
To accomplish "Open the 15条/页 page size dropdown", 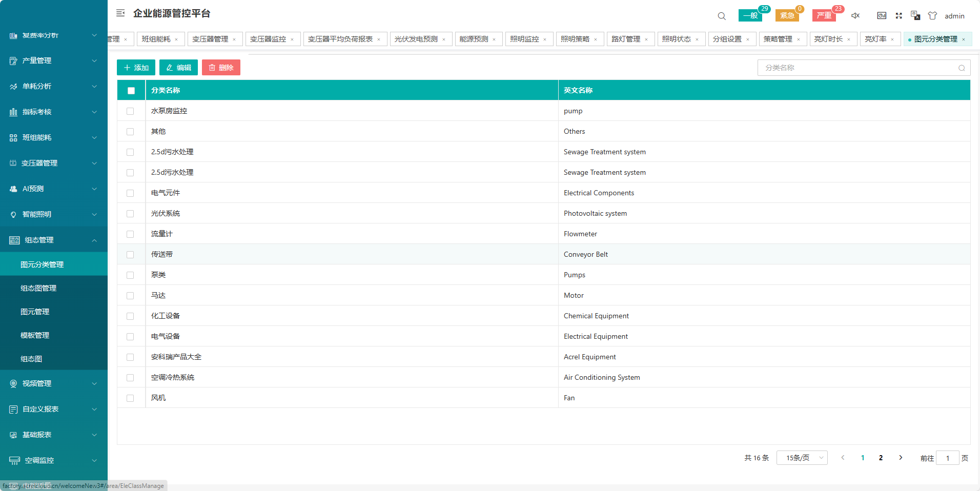I will click(x=802, y=458).
